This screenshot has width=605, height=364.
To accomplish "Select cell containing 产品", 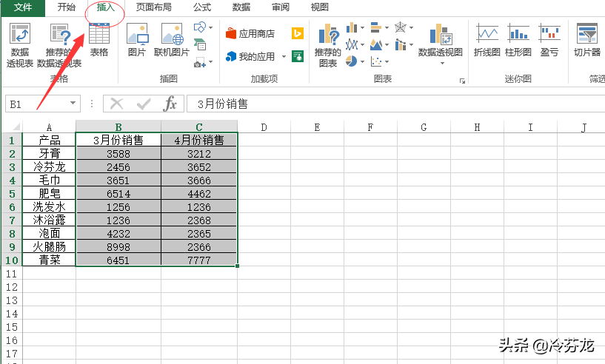I will tap(50, 140).
